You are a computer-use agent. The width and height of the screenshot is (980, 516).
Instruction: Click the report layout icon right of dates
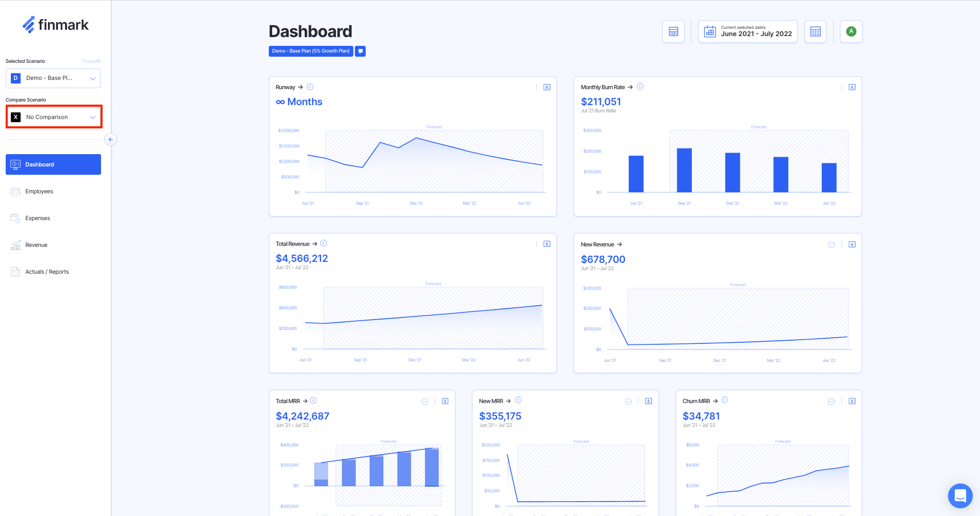[816, 32]
